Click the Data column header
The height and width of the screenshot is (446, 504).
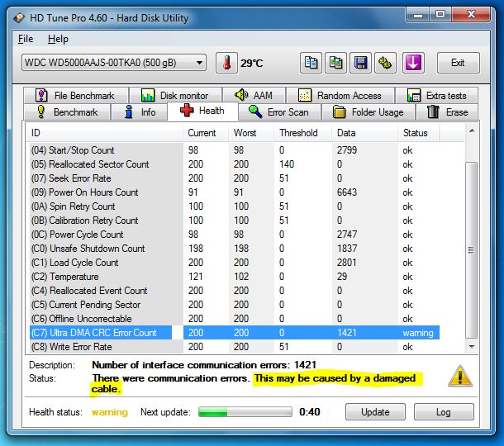(365, 133)
